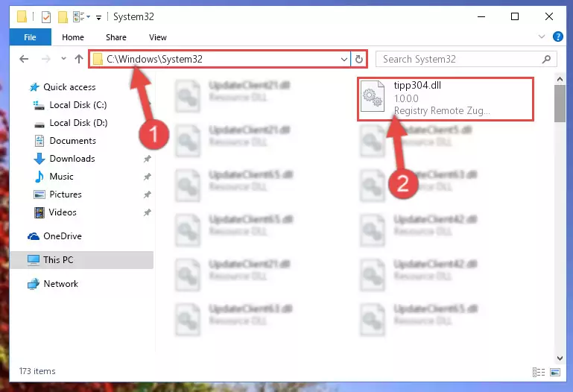Open Videos folder in sidebar
Image resolution: width=573 pixels, height=392 pixels.
click(x=63, y=212)
